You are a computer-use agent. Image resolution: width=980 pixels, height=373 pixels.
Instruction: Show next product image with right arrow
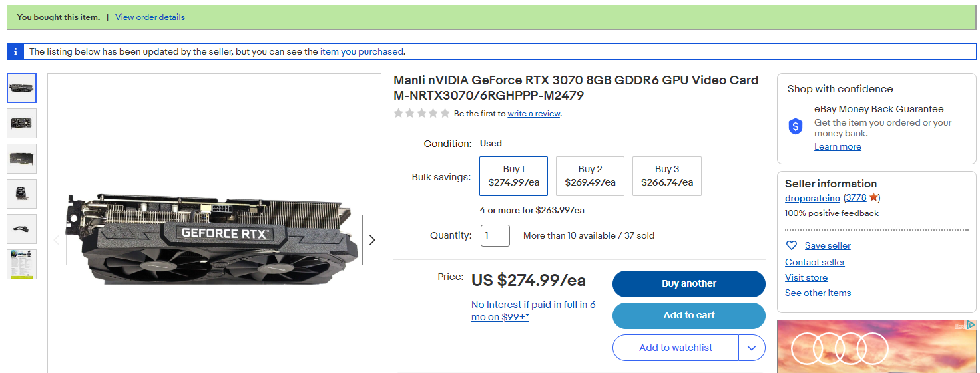point(371,240)
